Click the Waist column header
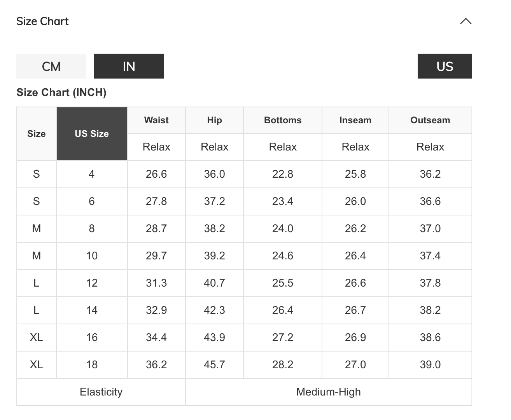Image resolution: width=511 pixels, height=420 pixels. (156, 120)
